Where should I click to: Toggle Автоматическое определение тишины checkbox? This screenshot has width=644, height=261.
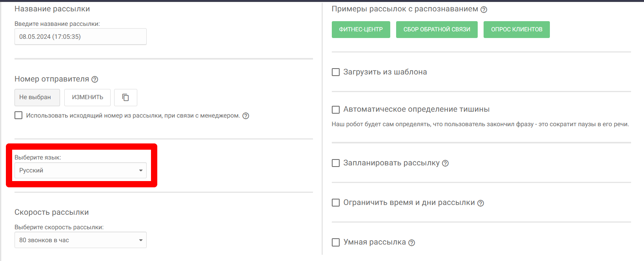pos(336,109)
